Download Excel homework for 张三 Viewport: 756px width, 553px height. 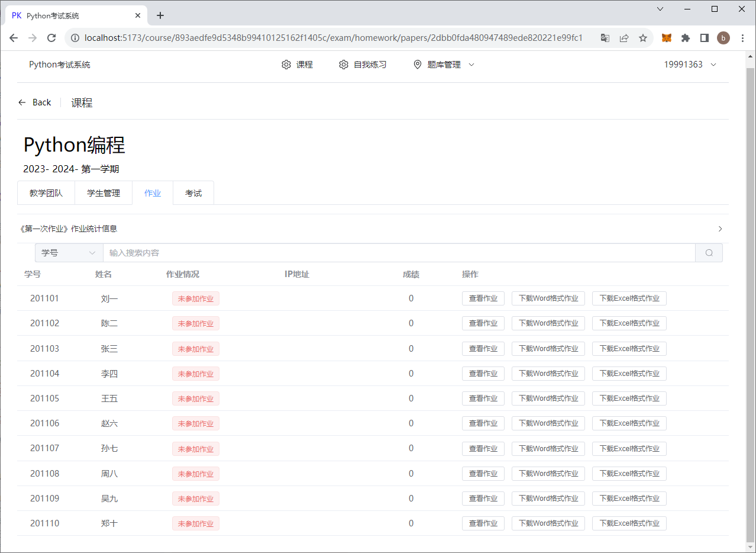point(629,349)
